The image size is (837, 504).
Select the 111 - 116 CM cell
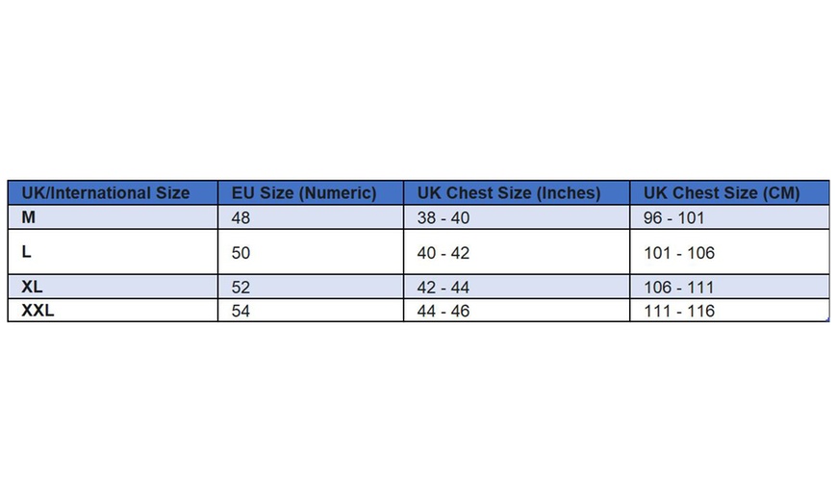(679, 312)
